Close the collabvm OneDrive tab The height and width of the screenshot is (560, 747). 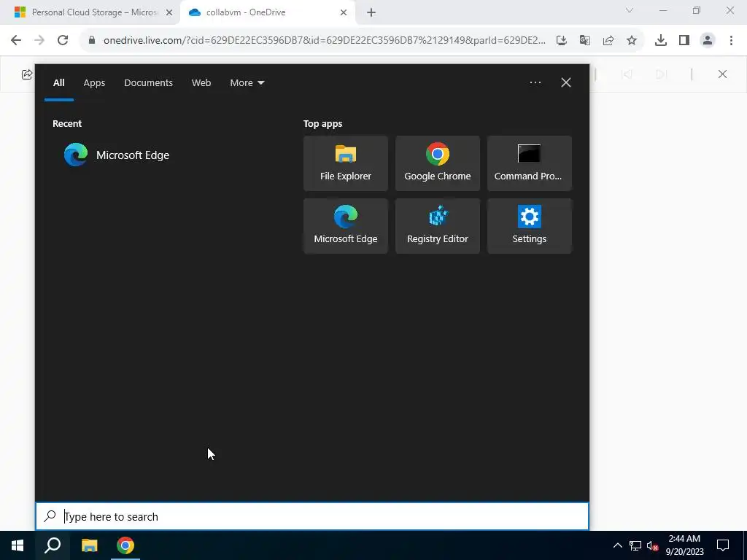(344, 12)
